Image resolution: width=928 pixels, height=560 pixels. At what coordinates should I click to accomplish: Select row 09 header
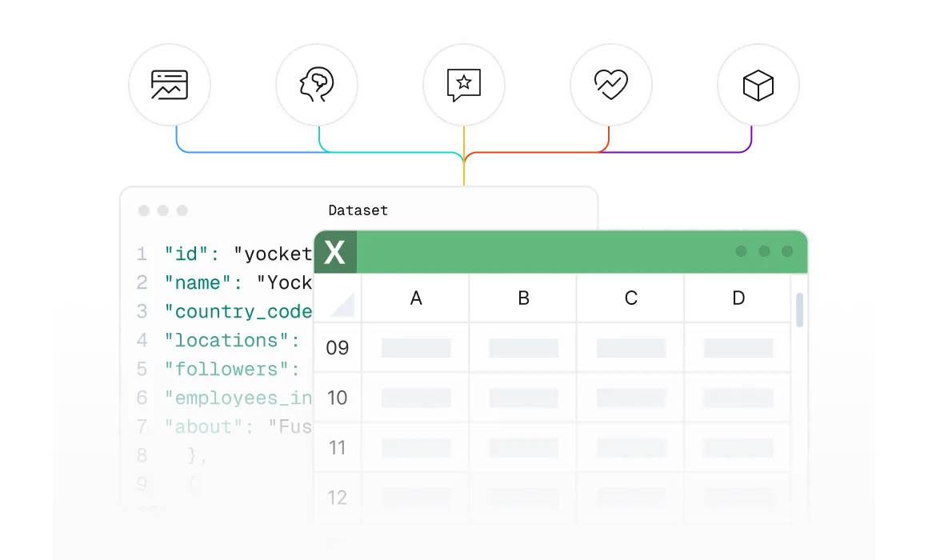338,348
